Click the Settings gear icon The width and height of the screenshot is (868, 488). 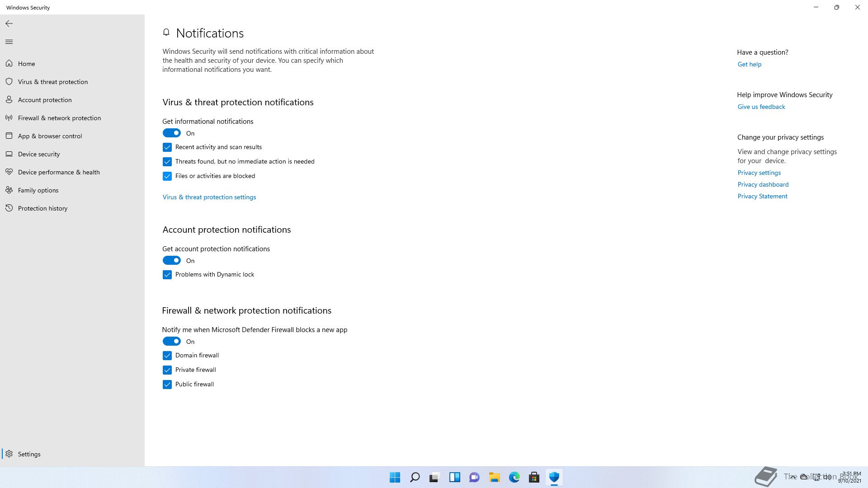pyautogui.click(x=9, y=454)
